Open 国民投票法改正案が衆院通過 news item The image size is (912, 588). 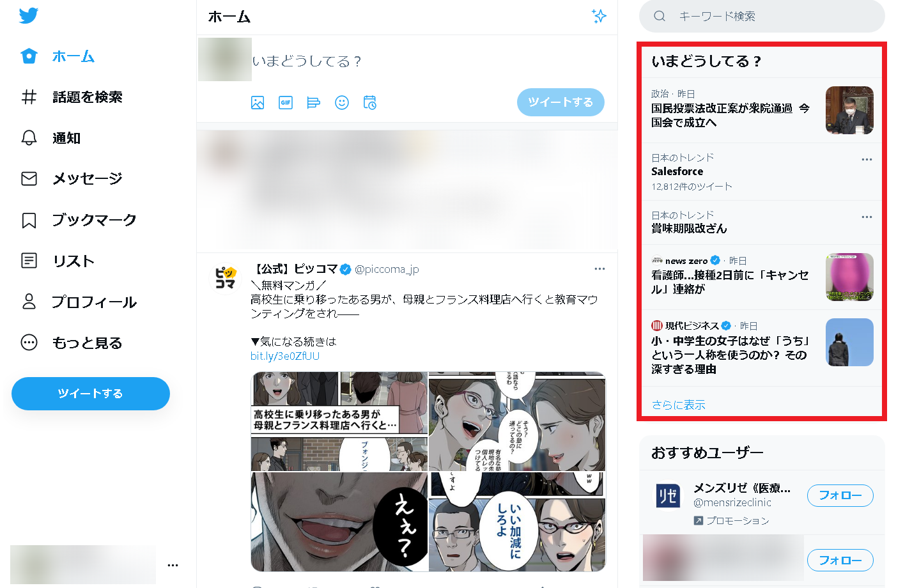point(730,116)
